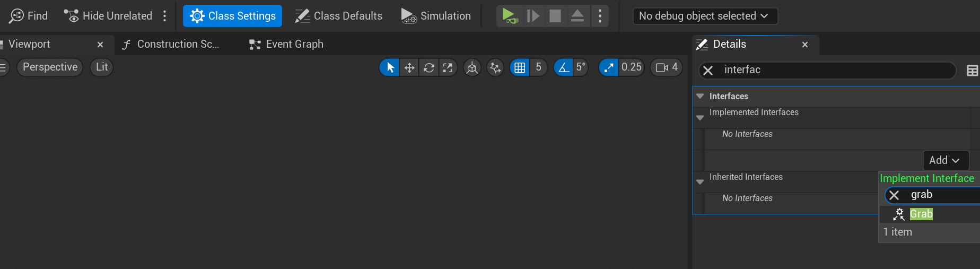The height and width of the screenshot is (269, 980).
Task: Toggle scale snapping
Action: click(x=609, y=67)
